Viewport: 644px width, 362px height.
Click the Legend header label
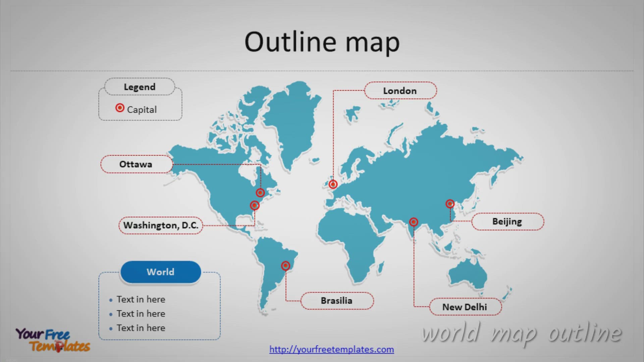pos(140,87)
